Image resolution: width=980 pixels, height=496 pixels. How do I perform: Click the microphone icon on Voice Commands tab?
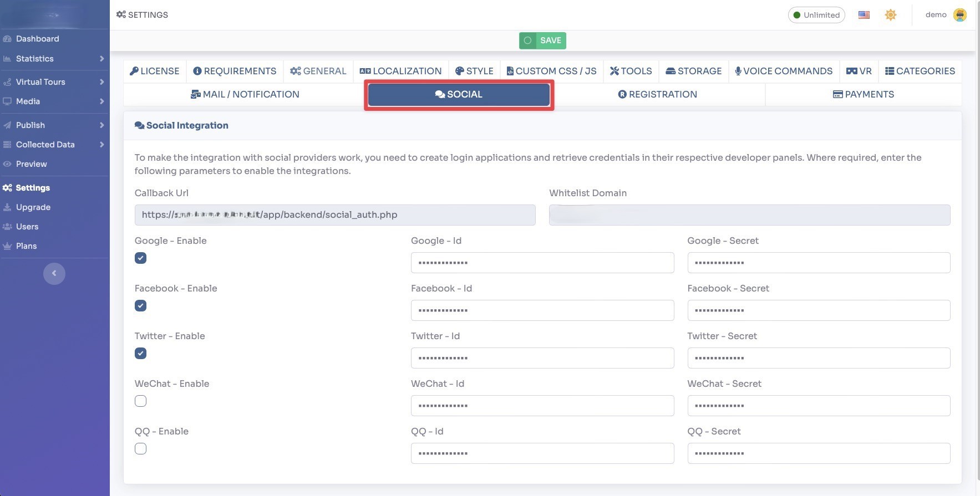click(738, 71)
